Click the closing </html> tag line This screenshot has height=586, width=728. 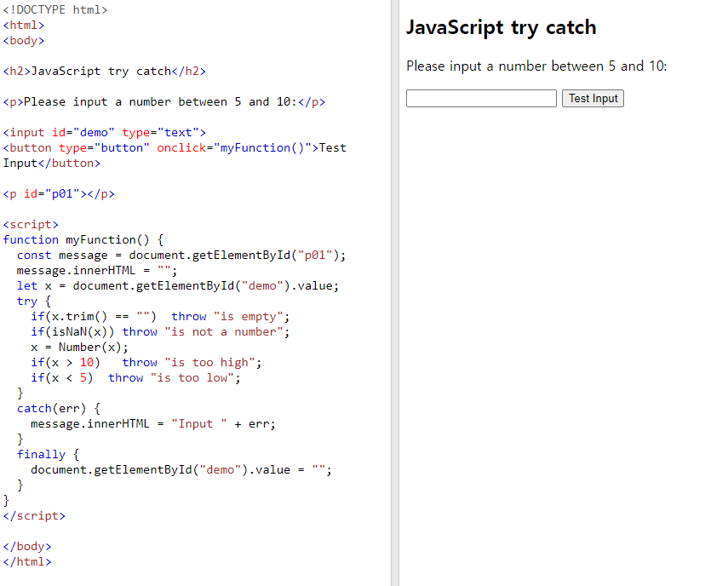[x=27, y=561]
